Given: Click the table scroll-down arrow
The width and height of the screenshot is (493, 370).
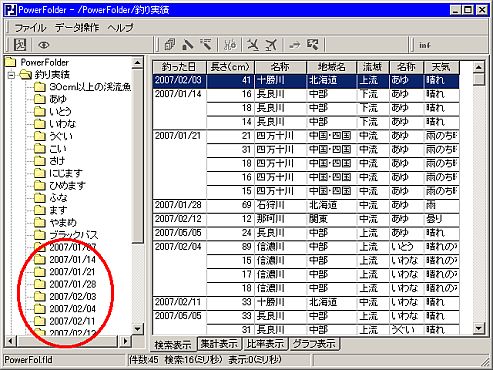Looking at the screenshot, I should pos(479,328).
